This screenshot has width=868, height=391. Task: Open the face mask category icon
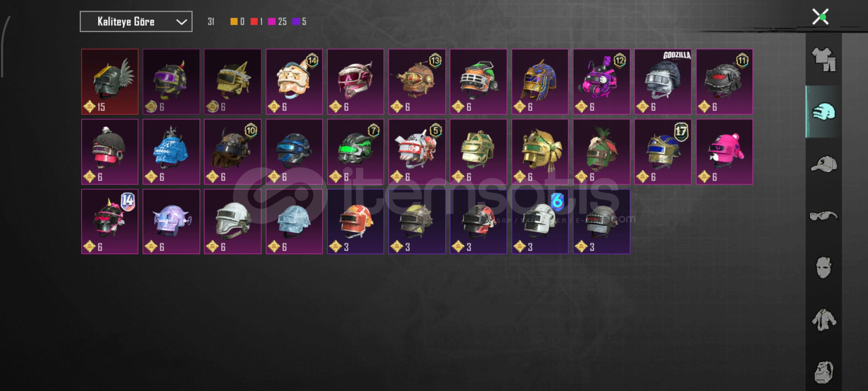[824, 268]
